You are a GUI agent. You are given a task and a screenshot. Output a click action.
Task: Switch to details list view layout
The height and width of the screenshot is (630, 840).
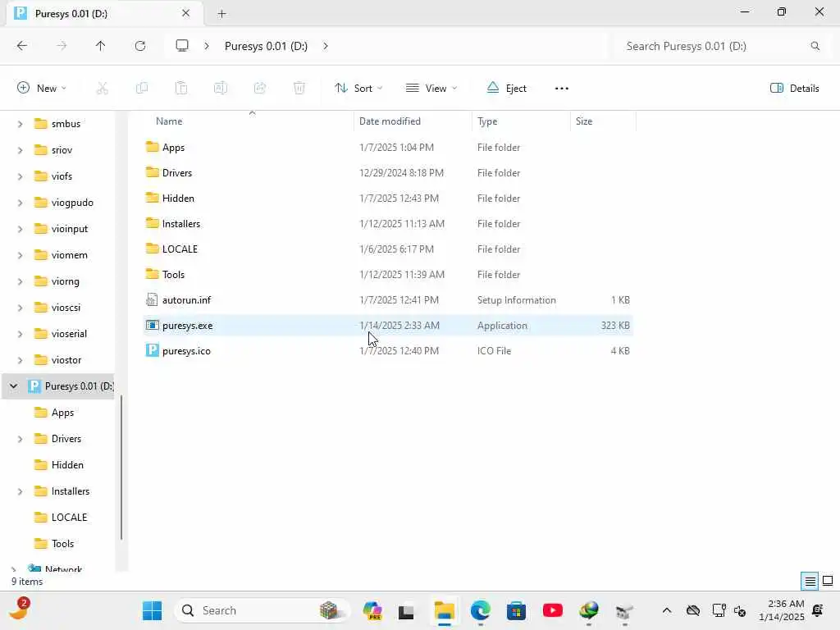[810, 581]
